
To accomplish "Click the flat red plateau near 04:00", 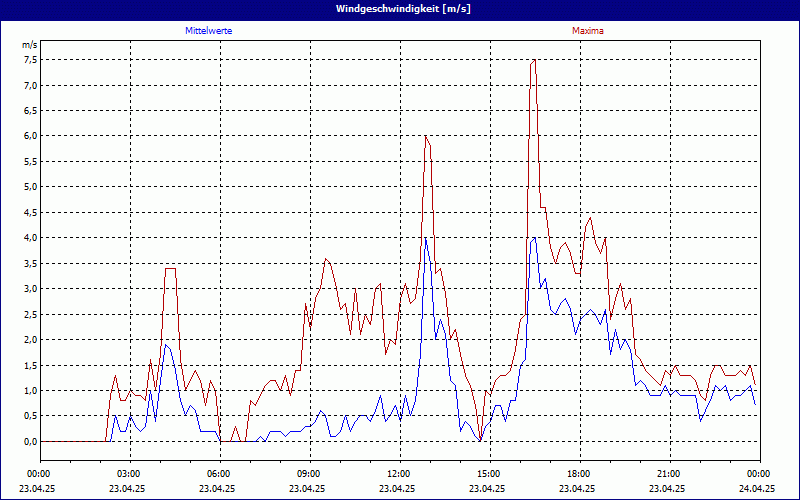I will click(170, 268).
